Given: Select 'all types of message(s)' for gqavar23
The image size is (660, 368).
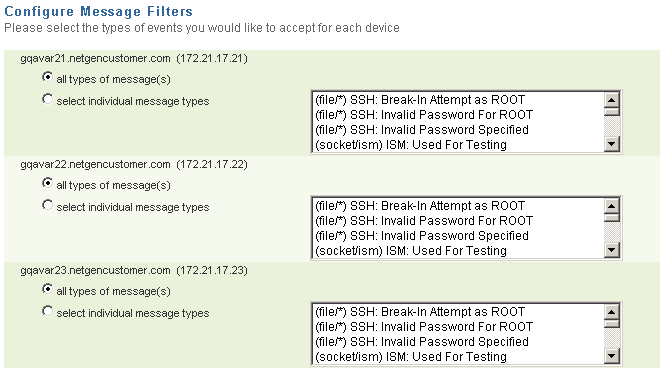Looking at the screenshot, I should point(48,290).
